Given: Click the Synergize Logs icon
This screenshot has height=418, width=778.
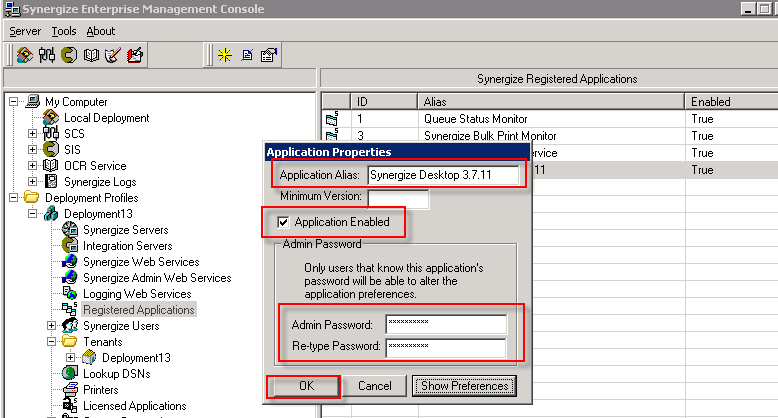Looking at the screenshot, I should [51, 182].
